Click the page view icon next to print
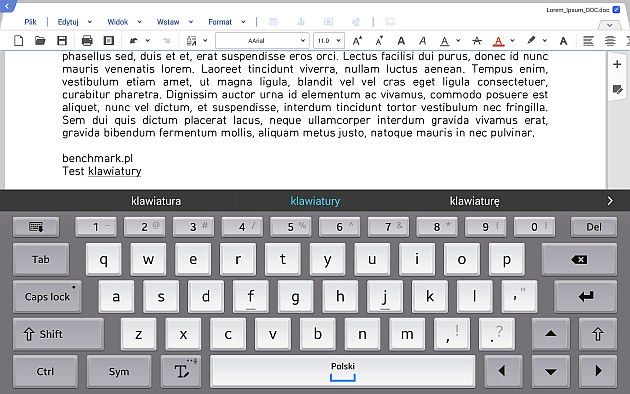The height and width of the screenshot is (394, 630). click(x=109, y=41)
